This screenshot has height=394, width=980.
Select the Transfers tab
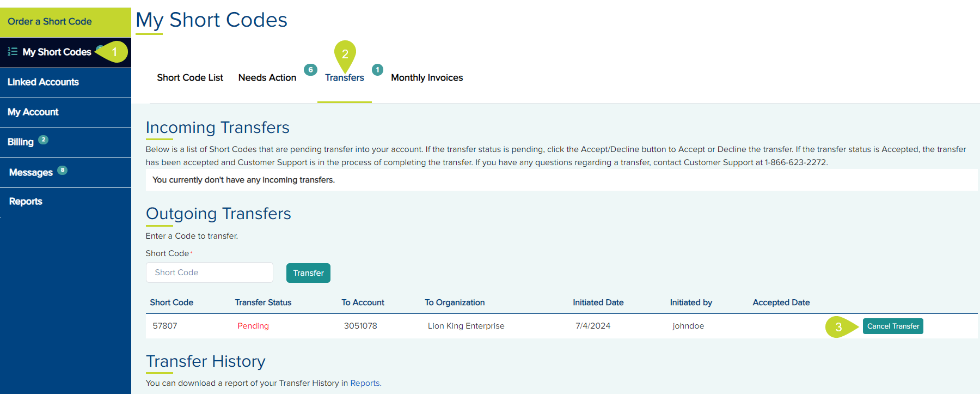[x=344, y=78]
